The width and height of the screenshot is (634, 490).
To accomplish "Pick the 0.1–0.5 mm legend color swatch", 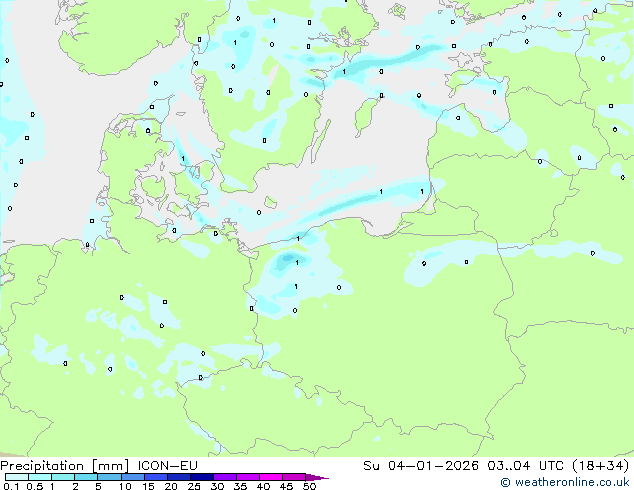I will (17, 477).
